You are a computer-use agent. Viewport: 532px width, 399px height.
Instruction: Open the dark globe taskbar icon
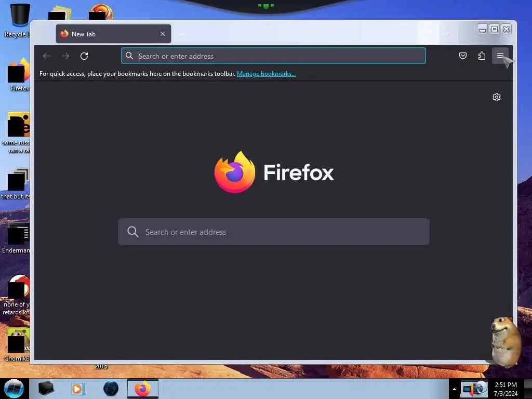[111, 389]
